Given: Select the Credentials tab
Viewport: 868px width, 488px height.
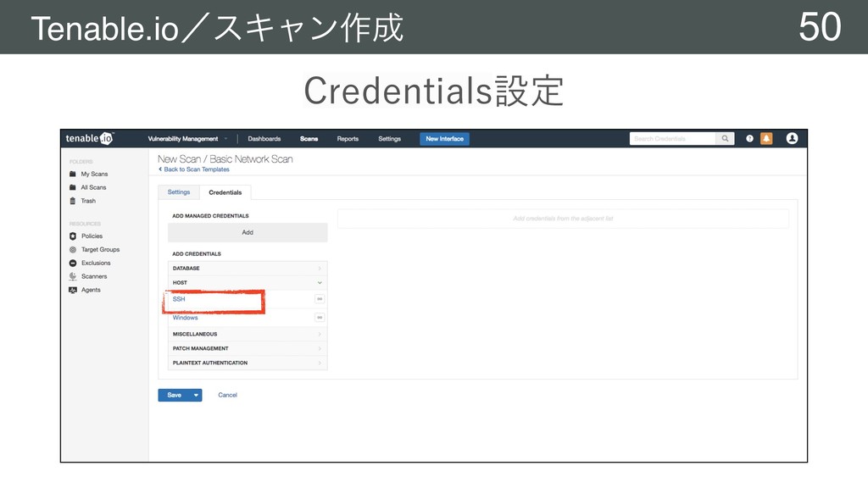Looking at the screenshot, I should pos(225,192).
